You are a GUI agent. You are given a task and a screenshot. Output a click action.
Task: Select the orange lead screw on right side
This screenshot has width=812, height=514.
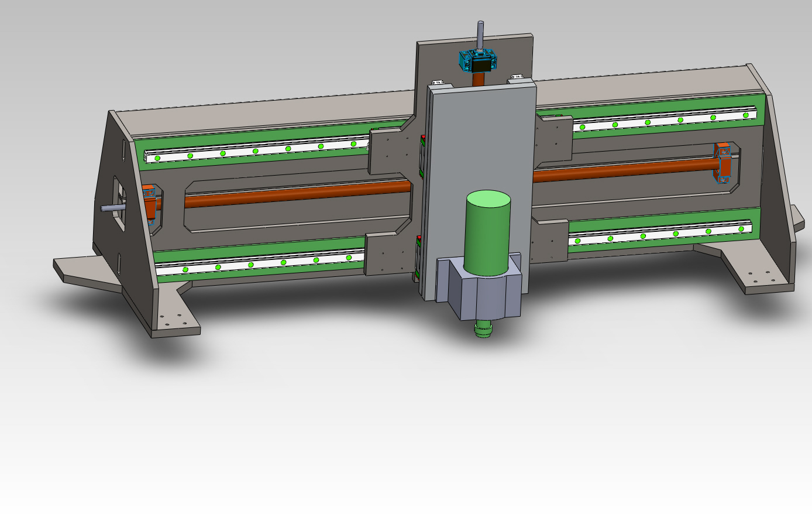click(x=620, y=170)
